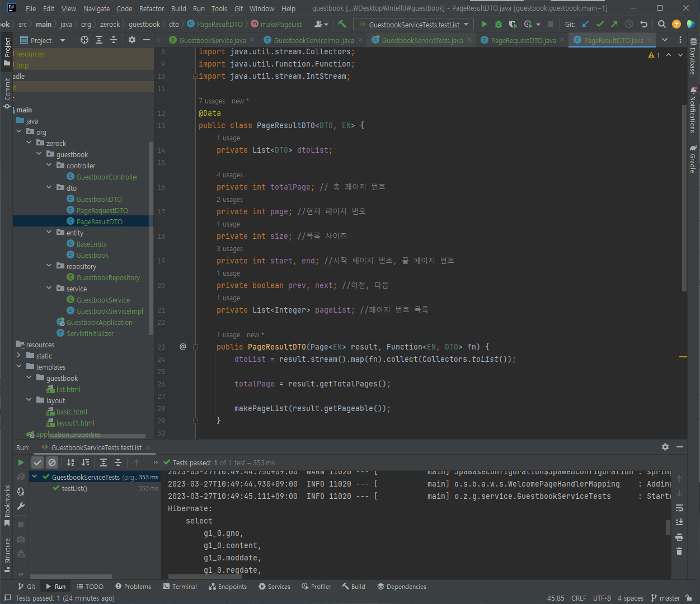Print the console output
700x604 pixels.
coord(679,537)
